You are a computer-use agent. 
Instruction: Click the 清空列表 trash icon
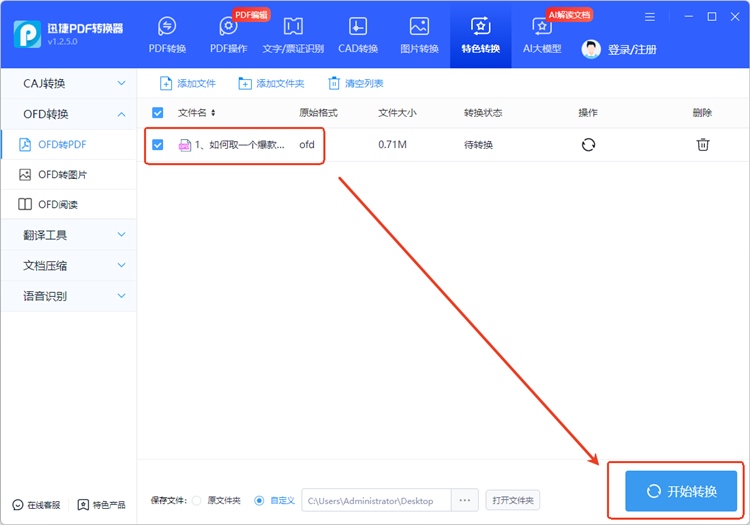pyautogui.click(x=334, y=84)
